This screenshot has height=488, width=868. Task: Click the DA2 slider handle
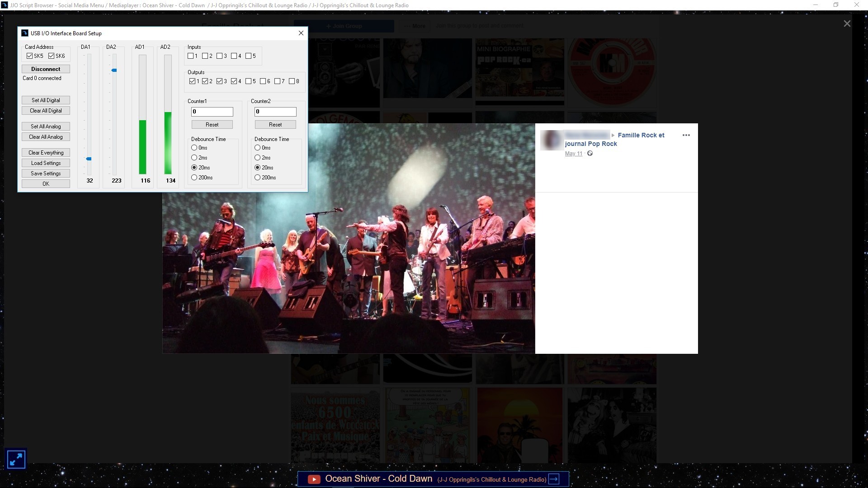pyautogui.click(x=114, y=70)
